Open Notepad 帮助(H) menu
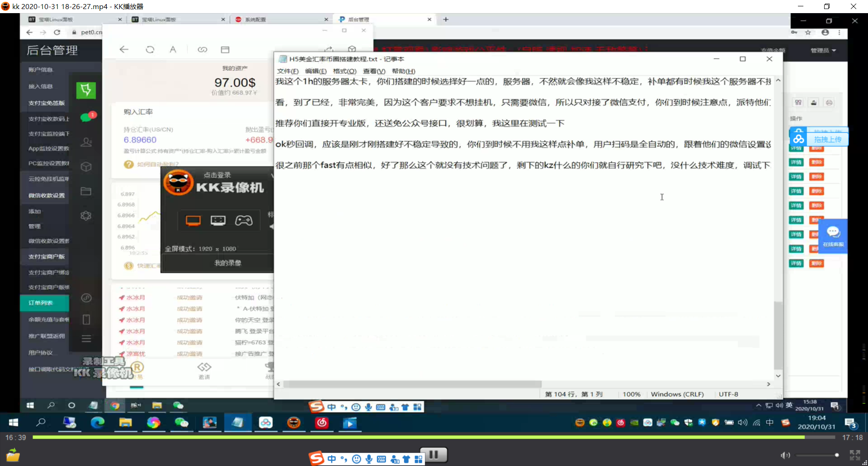 click(403, 71)
